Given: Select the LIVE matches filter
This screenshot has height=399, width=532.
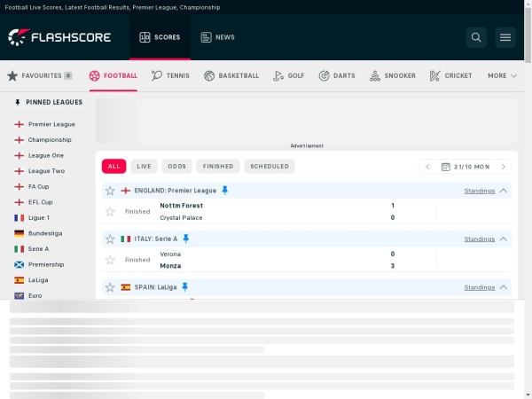Looking at the screenshot, I should [x=144, y=167].
